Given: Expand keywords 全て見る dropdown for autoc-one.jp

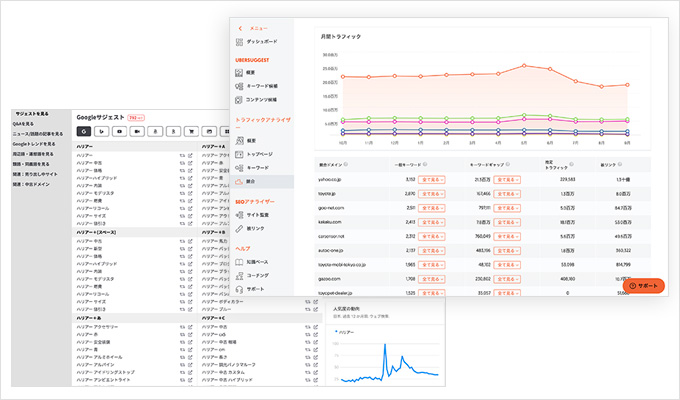Looking at the screenshot, I should pos(432,251).
